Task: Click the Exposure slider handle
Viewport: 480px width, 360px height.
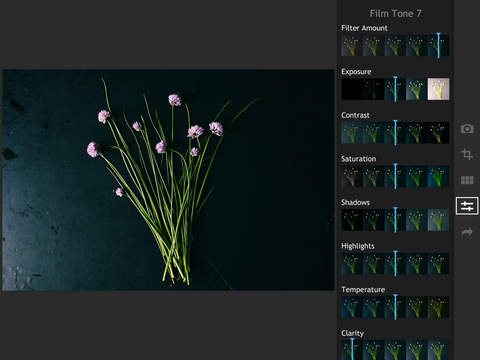Action: pyautogui.click(x=395, y=89)
